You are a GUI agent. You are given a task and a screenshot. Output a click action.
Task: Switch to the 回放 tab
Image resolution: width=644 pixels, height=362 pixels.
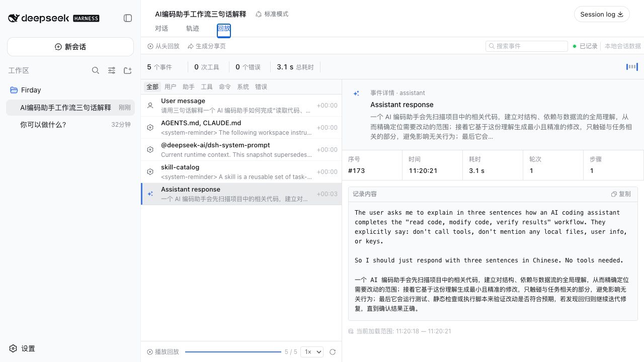[x=224, y=29]
